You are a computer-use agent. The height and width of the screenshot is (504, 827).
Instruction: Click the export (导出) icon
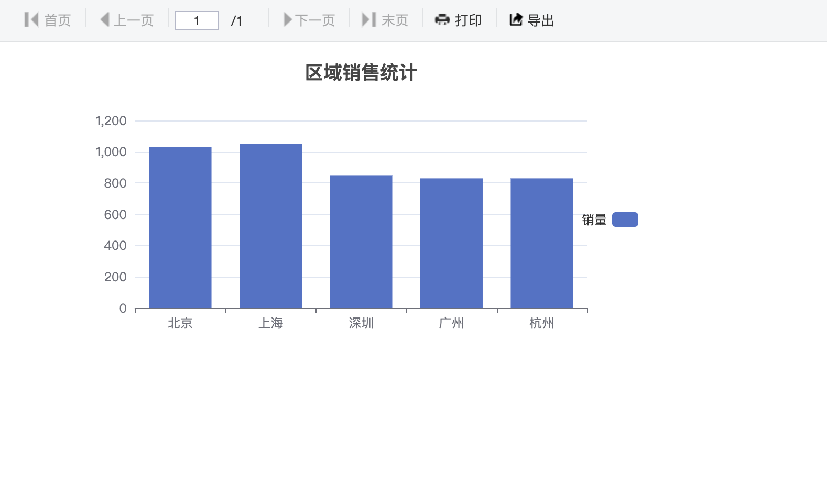click(x=516, y=20)
